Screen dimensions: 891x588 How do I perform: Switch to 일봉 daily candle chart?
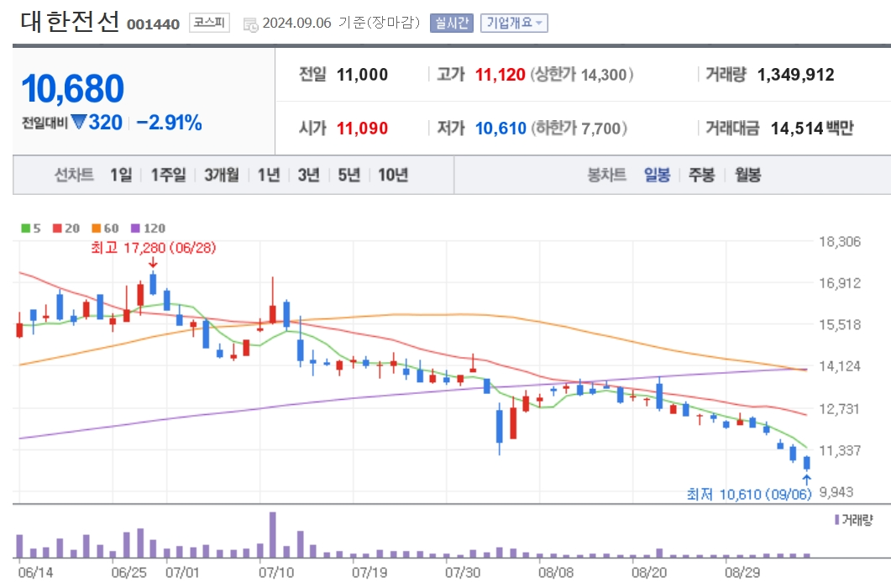pyautogui.click(x=657, y=175)
